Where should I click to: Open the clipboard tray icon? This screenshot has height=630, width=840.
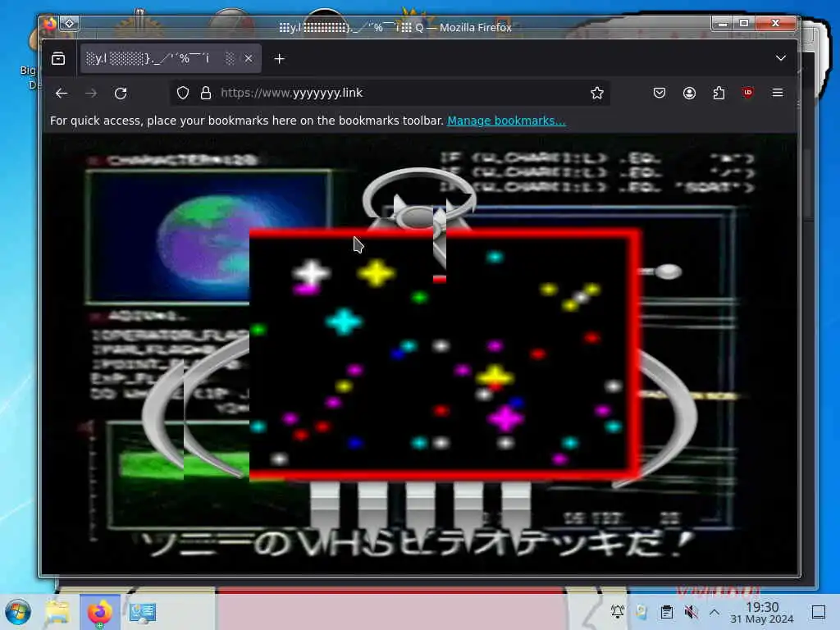click(x=666, y=612)
